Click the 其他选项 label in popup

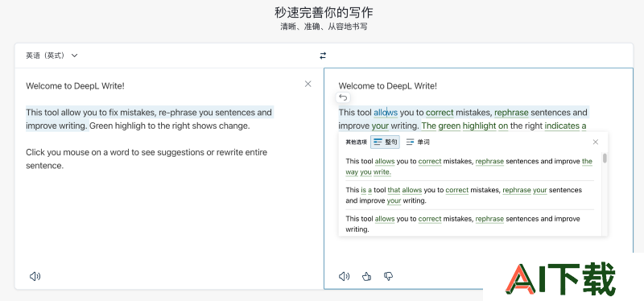[356, 142]
